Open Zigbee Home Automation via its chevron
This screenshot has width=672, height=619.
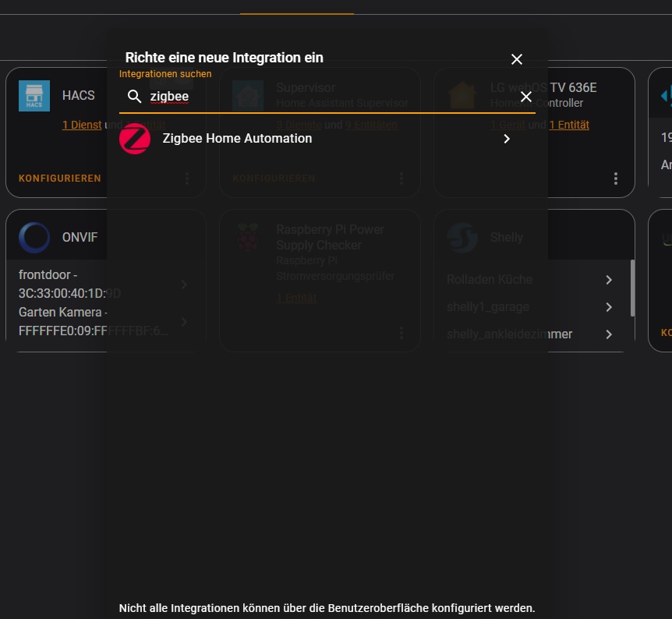507,139
